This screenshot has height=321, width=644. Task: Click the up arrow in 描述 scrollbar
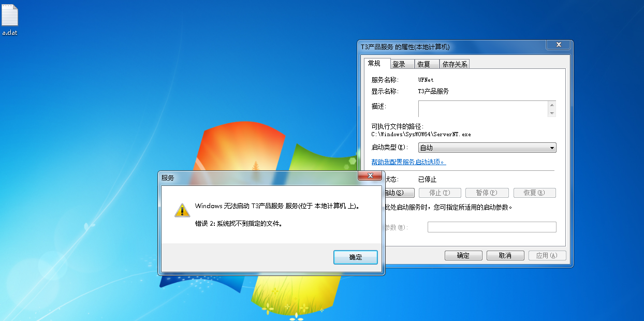tap(552, 105)
